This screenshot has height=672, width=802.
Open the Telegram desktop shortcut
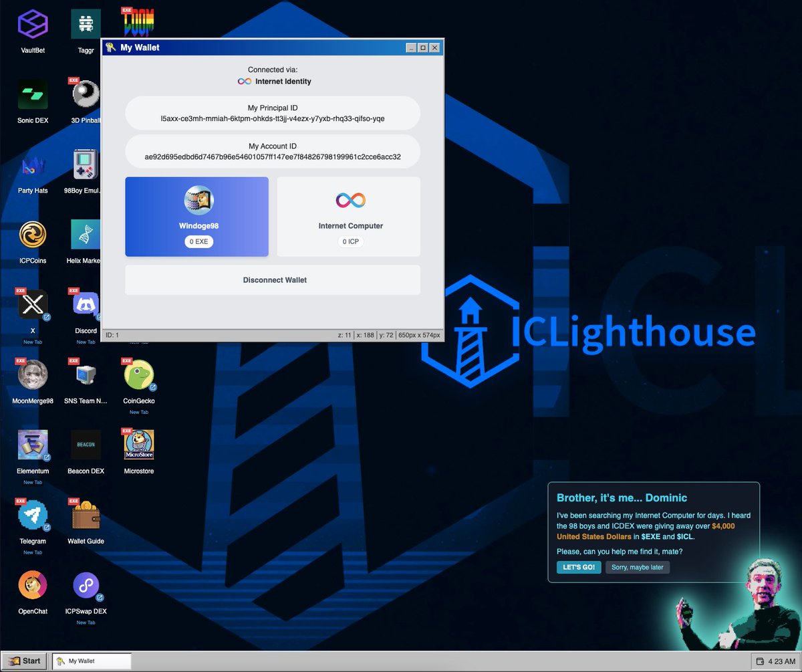(x=33, y=516)
